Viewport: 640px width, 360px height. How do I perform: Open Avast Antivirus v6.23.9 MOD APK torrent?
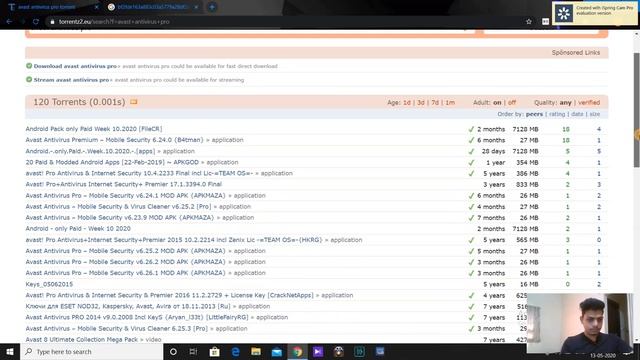(120, 218)
